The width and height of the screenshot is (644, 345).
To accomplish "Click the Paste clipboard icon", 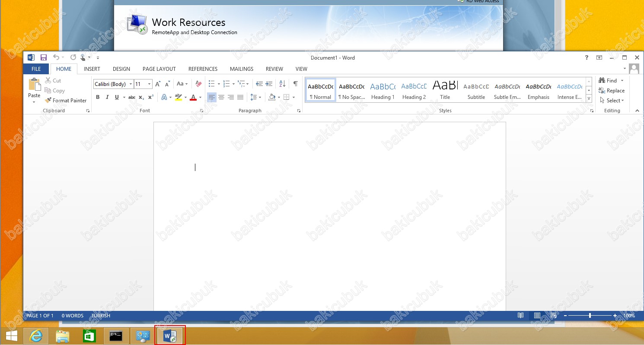I will 34,85.
